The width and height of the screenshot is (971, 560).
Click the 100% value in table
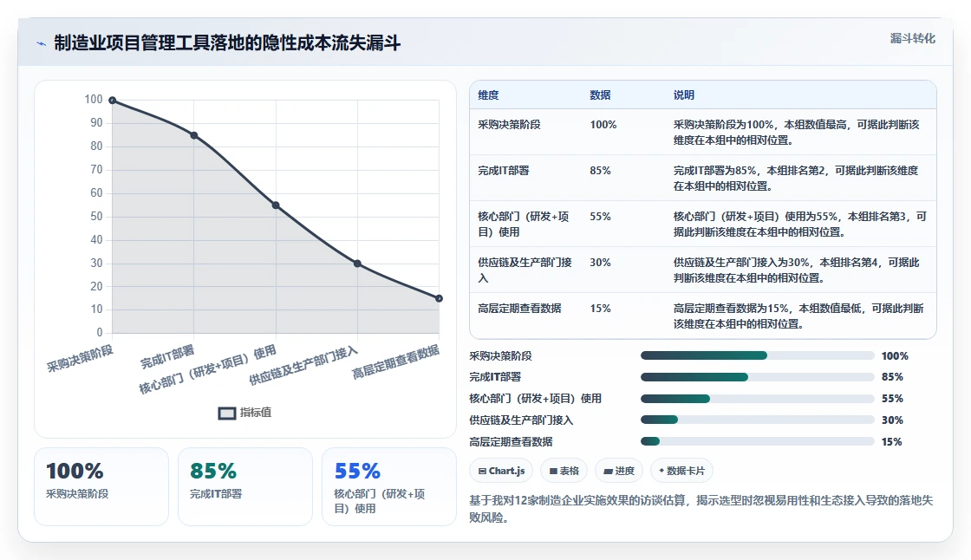point(603,125)
